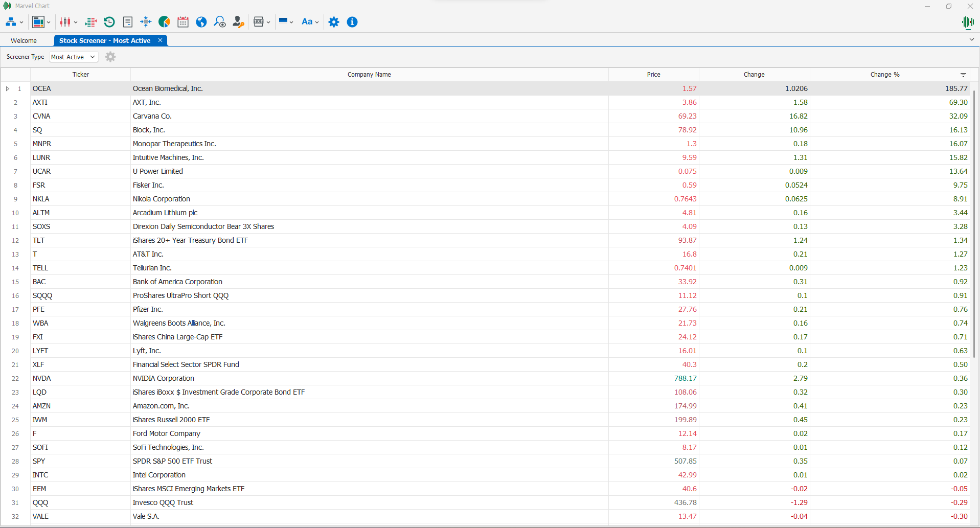The width and height of the screenshot is (980, 528).
Task: Select the PFE ticker cell
Action: coord(80,309)
